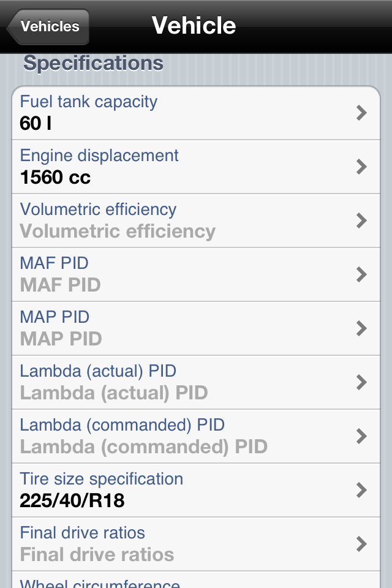392x588 pixels.
Task: Open the Fuel tank capacity setting
Action: 89,102
